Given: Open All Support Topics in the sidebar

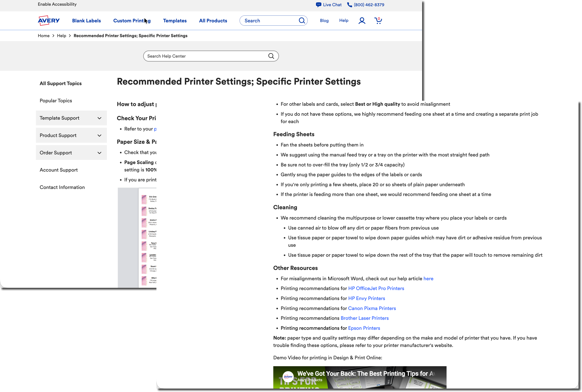Looking at the screenshot, I should 61,84.
